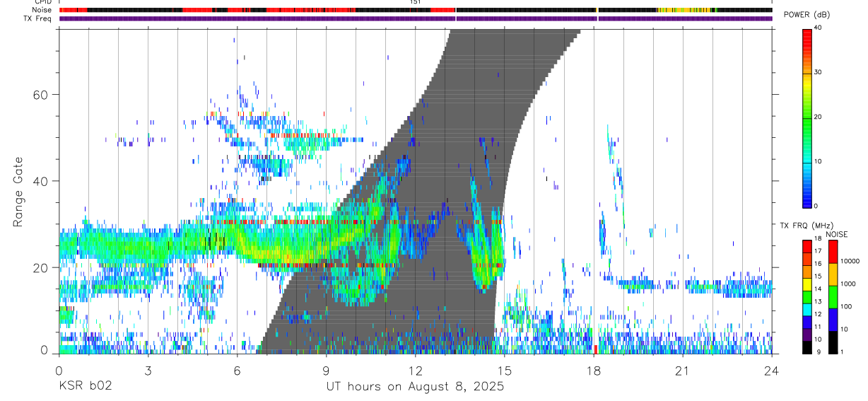
Task: Click tick label 40 on Range Gate axis
Action: pos(40,181)
